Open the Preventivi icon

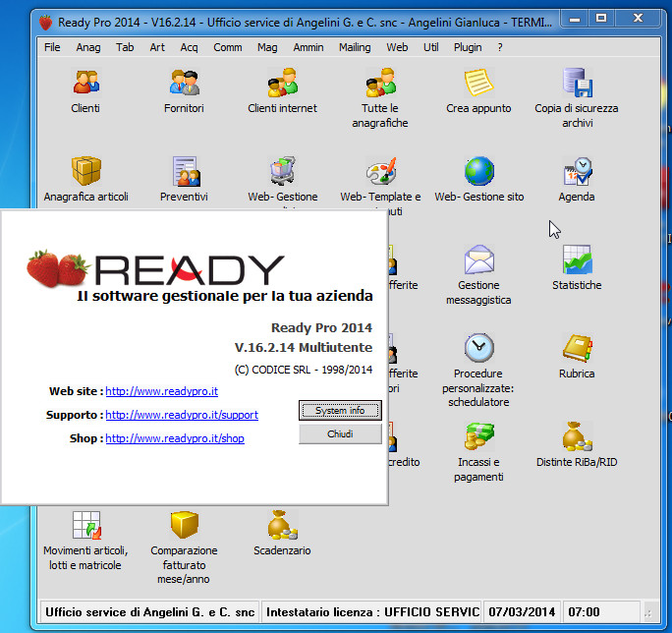(x=185, y=171)
